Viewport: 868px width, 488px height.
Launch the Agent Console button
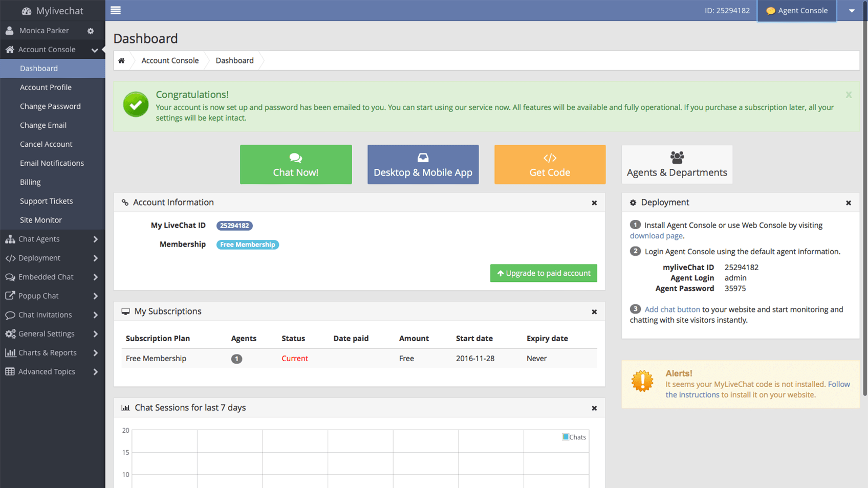(797, 11)
